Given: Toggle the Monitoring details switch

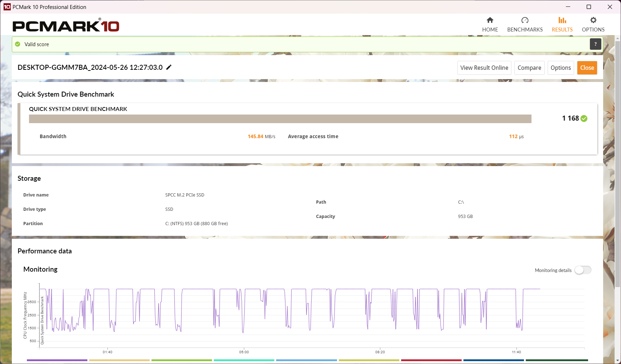Looking at the screenshot, I should pos(583,270).
